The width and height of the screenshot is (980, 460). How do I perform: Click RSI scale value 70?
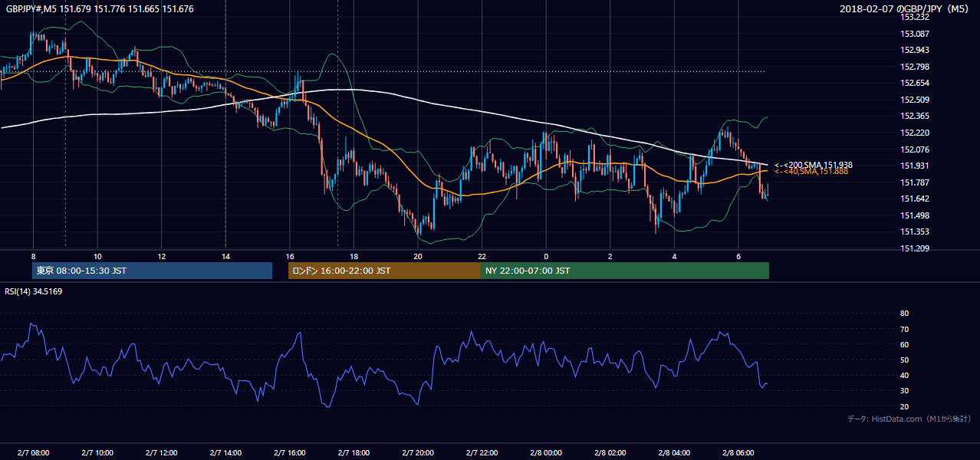[905, 329]
